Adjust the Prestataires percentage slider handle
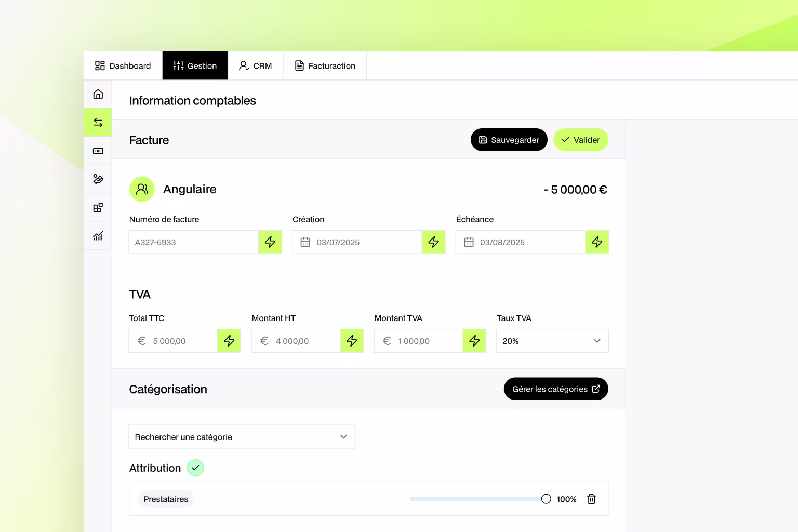 [x=546, y=499]
